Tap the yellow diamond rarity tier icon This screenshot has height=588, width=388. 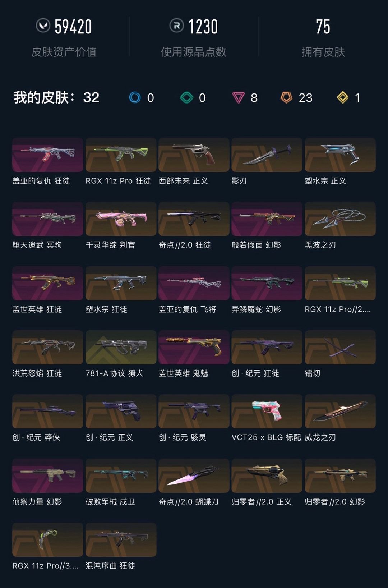click(x=343, y=97)
